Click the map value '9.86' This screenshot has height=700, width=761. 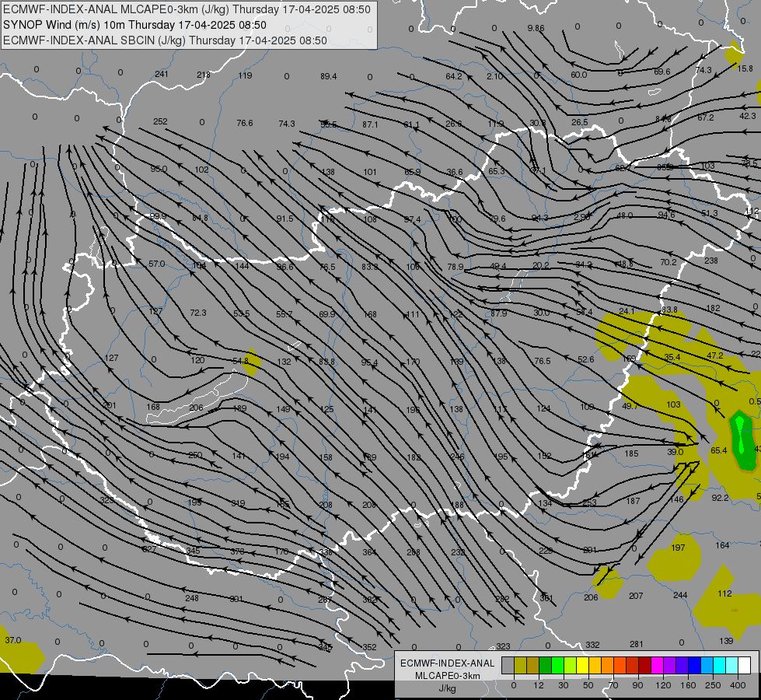pyautogui.click(x=536, y=28)
